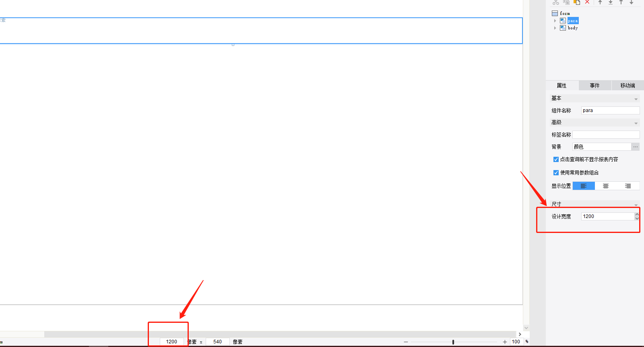Click the move-to-bottom underlined arrow icon
This screenshot has width=644, height=347.
click(x=611, y=2)
